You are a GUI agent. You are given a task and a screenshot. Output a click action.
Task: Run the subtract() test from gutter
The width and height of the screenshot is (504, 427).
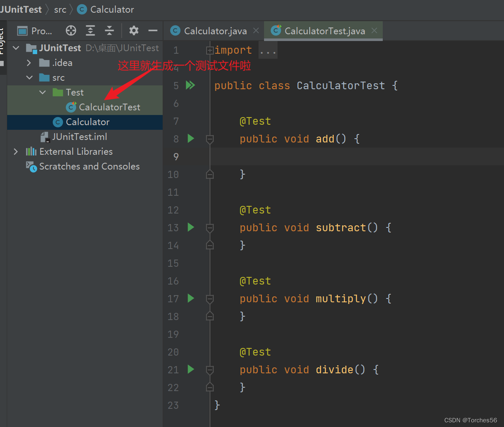click(x=191, y=227)
